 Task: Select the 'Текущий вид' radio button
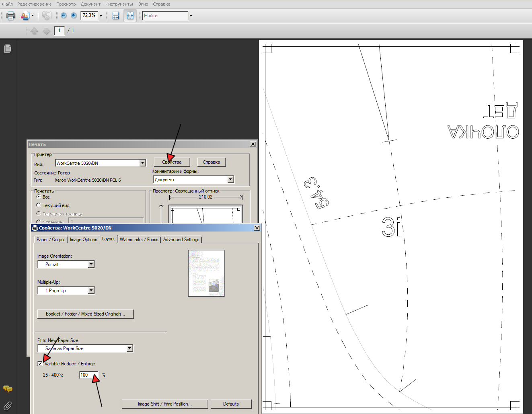[x=39, y=205]
